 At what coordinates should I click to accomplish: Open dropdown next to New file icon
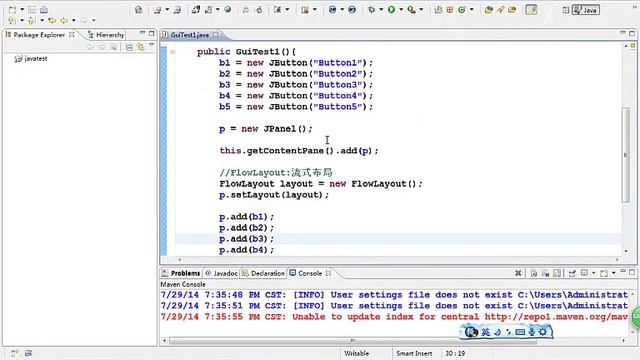[x=22, y=9]
